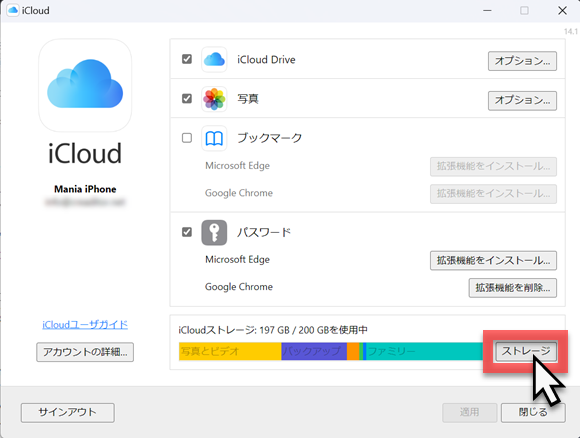
Task: Click the iCloud Drive label
Action: tap(266, 60)
